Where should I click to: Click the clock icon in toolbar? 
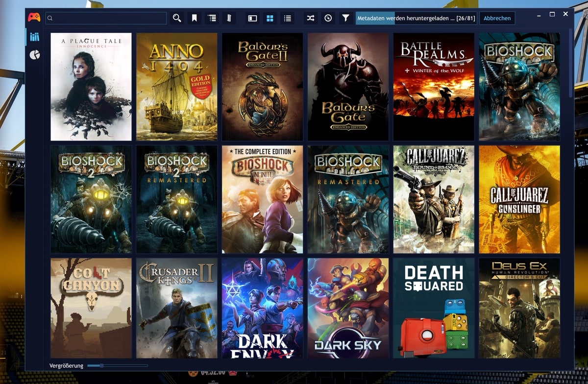(328, 18)
